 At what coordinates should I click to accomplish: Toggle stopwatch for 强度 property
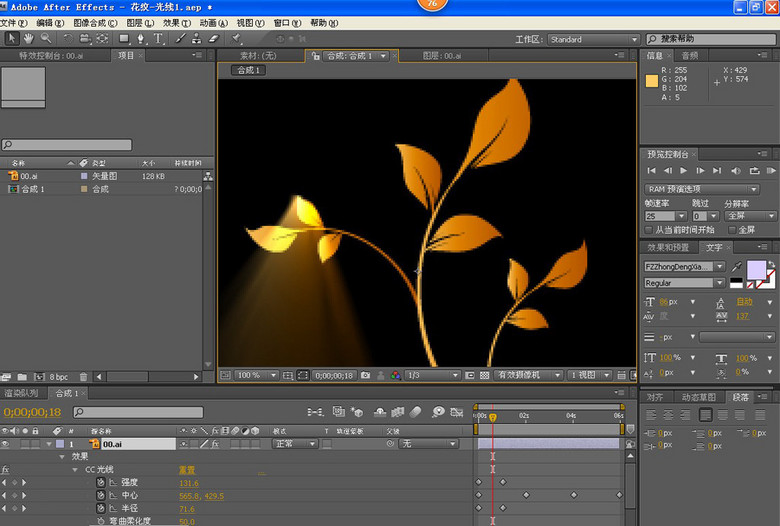100,482
